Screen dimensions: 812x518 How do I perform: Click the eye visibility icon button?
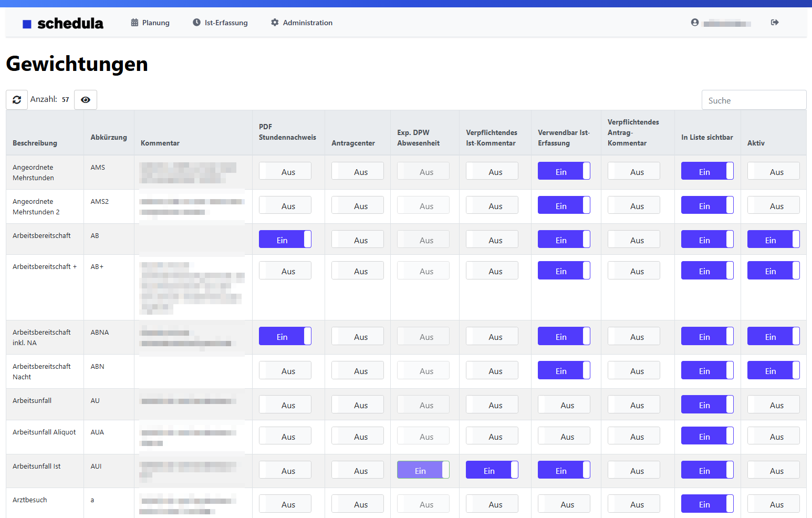point(86,100)
